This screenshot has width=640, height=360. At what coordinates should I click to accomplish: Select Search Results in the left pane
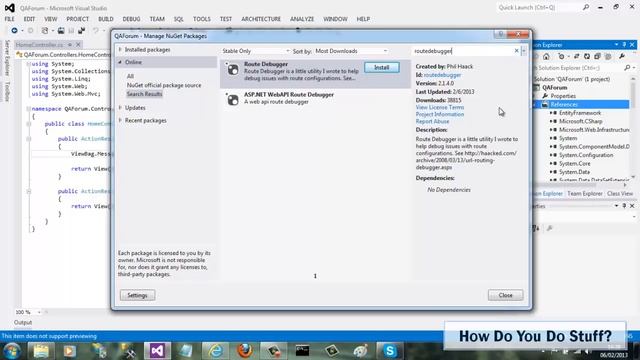tap(144, 94)
